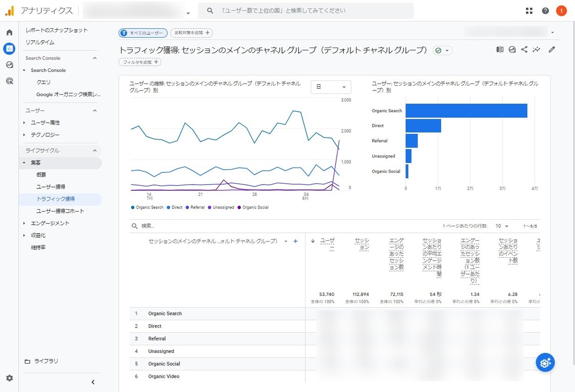Viewport: 575px width, 392px height.
Task: Collapse the Search Console section chevron
Action: (94, 58)
